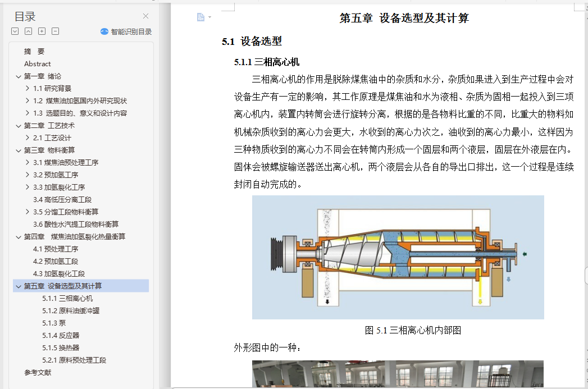Expand 2.1 工艺设计 node
The height and width of the screenshot is (389, 588).
28,138
